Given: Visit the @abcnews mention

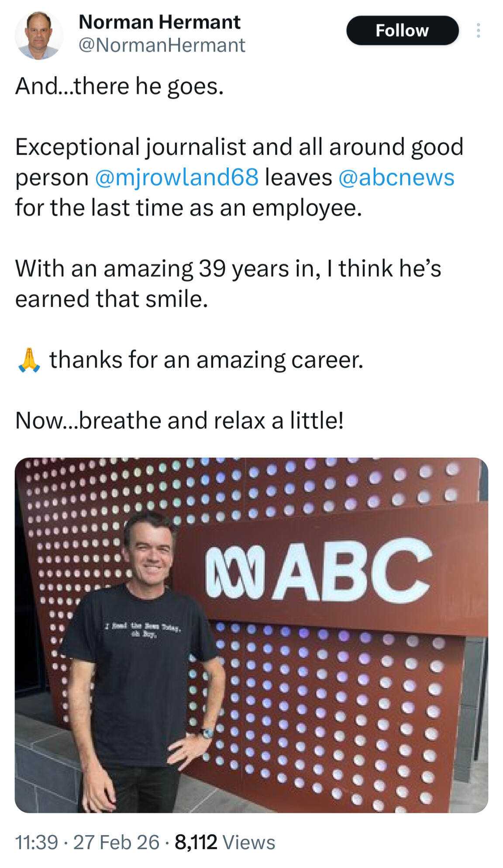Looking at the screenshot, I should tap(396, 177).
